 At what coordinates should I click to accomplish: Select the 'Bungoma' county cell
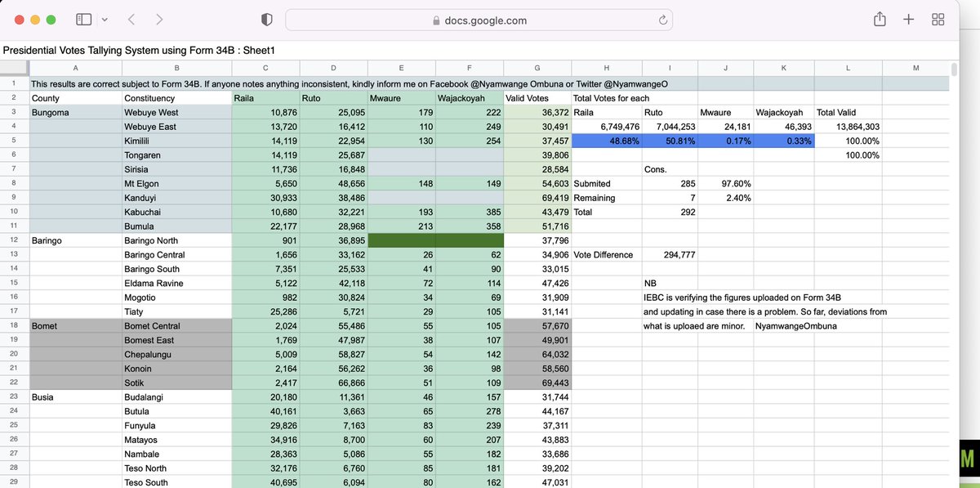75,112
